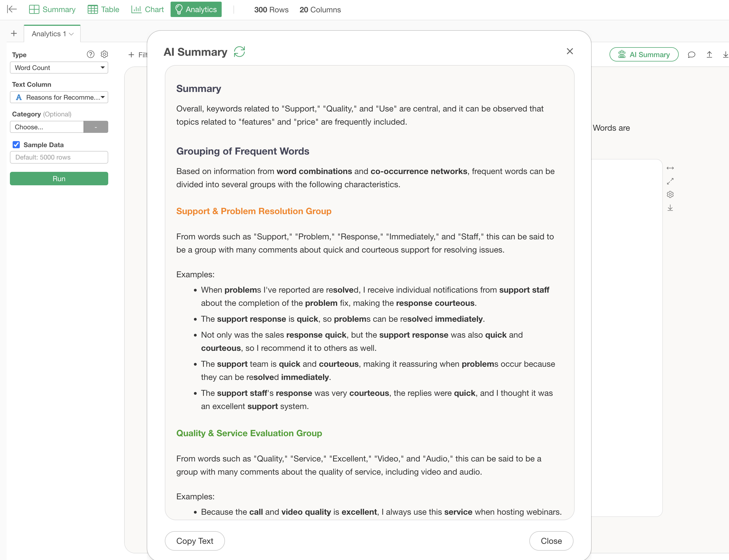
Task: Open the Text Column dropdown
Action: [59, 97]
